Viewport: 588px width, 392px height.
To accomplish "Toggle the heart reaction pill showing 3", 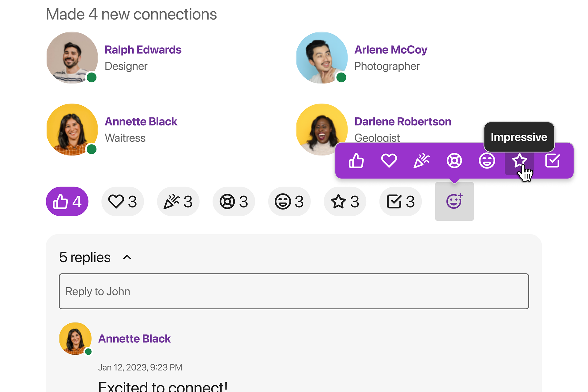I will point(123,202).
